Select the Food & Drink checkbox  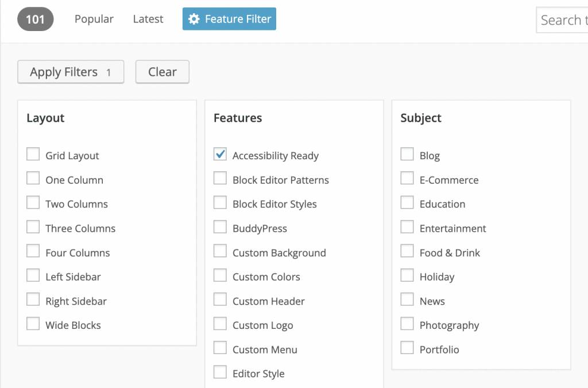pos(407,252)
